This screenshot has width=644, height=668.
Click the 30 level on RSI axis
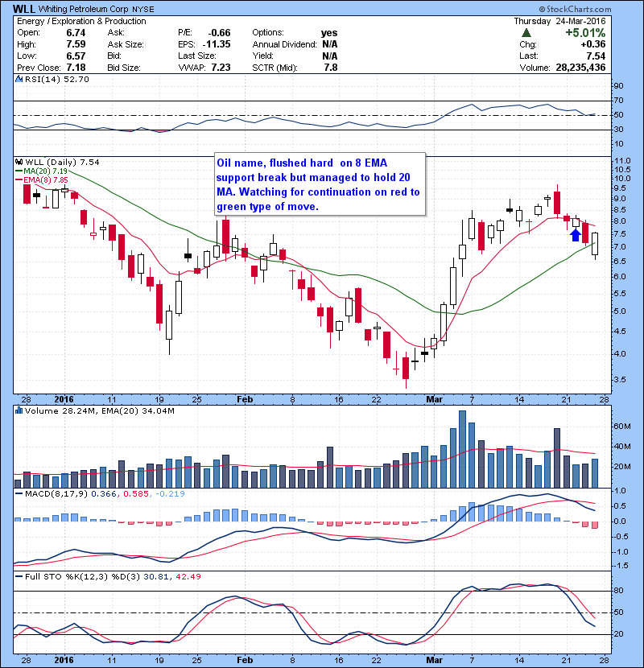pyautogui.click(x=618, y=129)
